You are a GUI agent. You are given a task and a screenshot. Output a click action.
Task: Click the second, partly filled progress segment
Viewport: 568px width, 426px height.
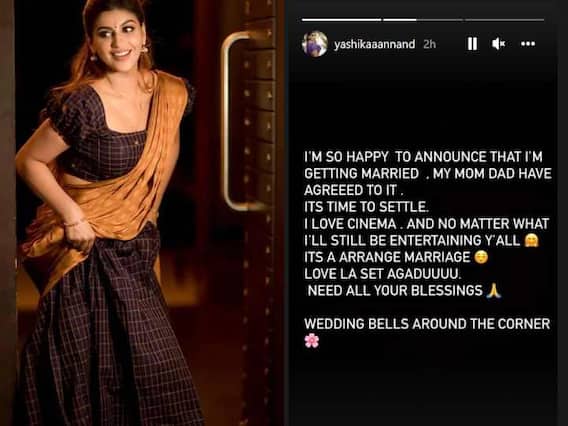click(x=423, y=20)
